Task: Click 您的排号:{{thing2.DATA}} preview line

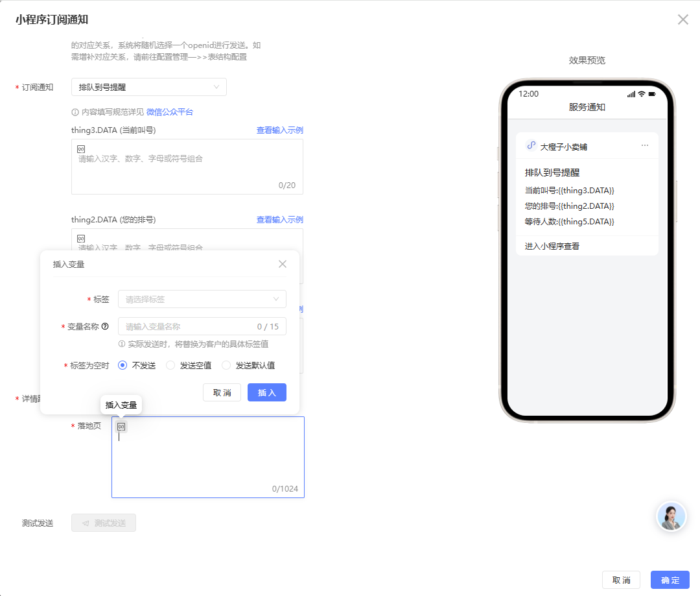Action: pyautogui.click(x=569, y=206)
